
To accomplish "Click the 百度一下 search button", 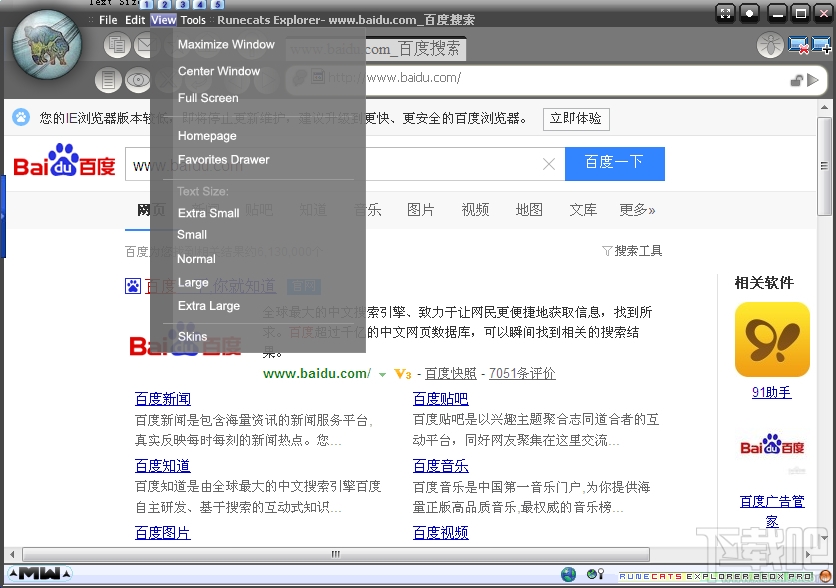I will [615, 164].
